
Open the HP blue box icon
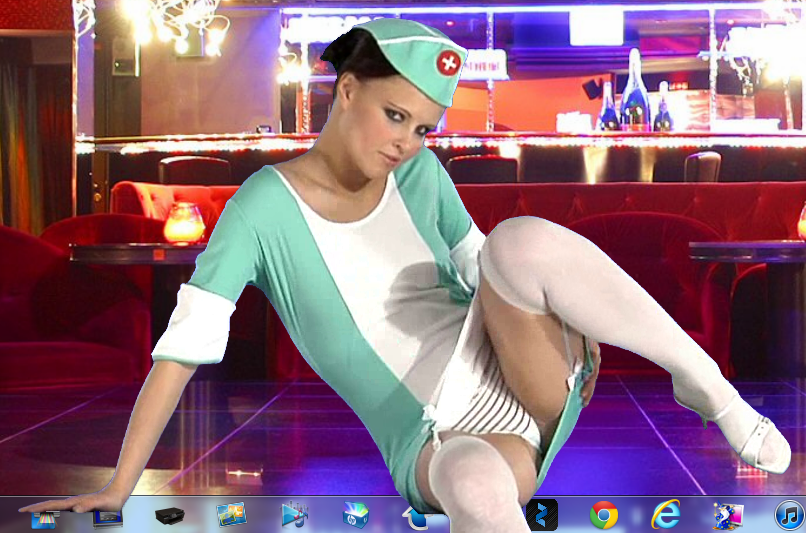point(355,515)
